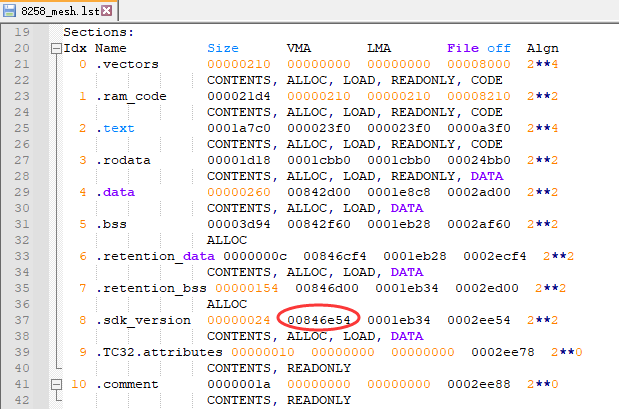Click the VMA value '00842f60'
This screenshot has width=619, height=409.
(319, 224)
